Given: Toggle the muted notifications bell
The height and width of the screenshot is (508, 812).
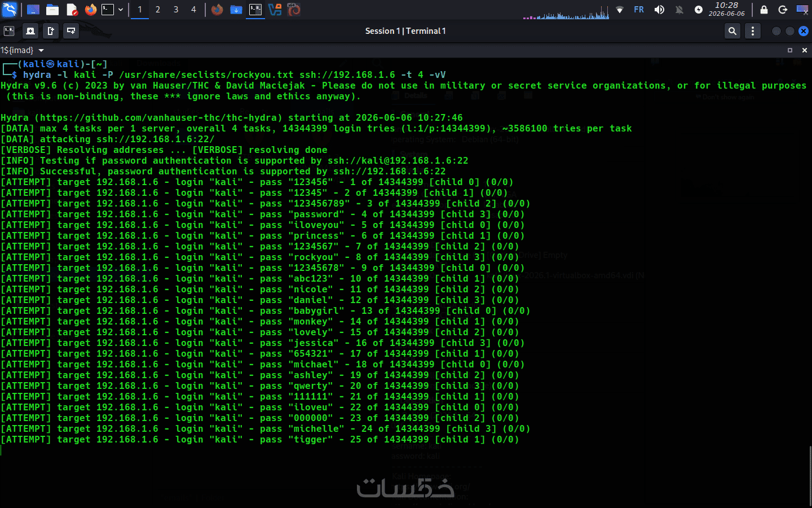Looking at the screenshot, I should point(679,10).
